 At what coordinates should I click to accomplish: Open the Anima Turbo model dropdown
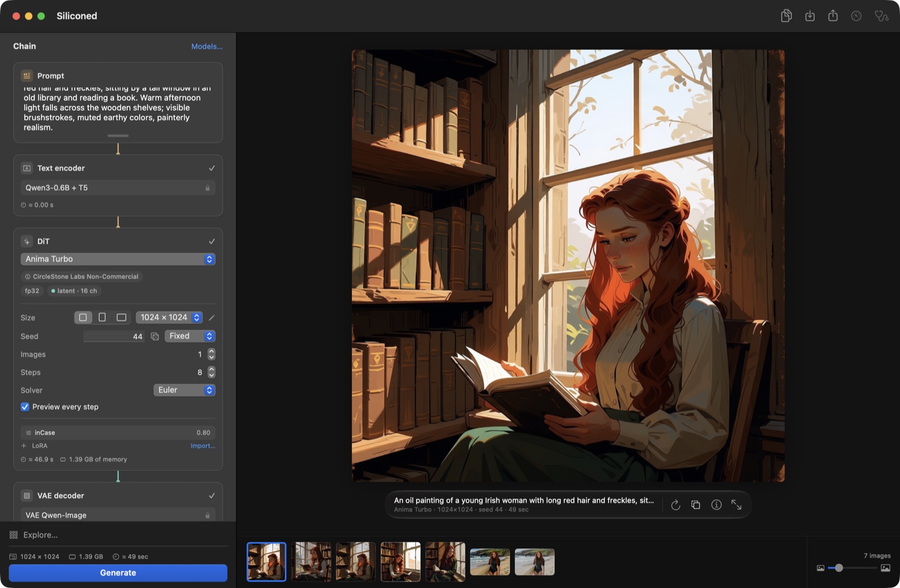(x=118, y=259)
